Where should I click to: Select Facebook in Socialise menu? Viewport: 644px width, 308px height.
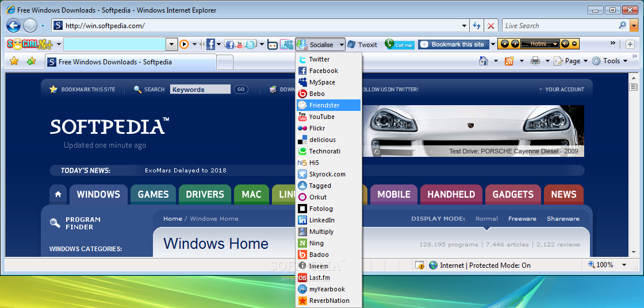tap(328, 71)
